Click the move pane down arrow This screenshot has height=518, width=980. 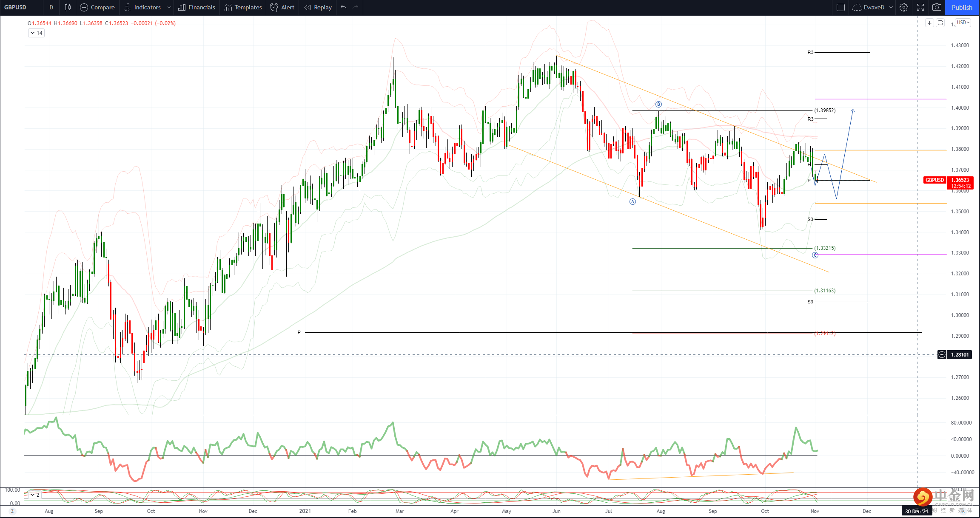point(930,23)
